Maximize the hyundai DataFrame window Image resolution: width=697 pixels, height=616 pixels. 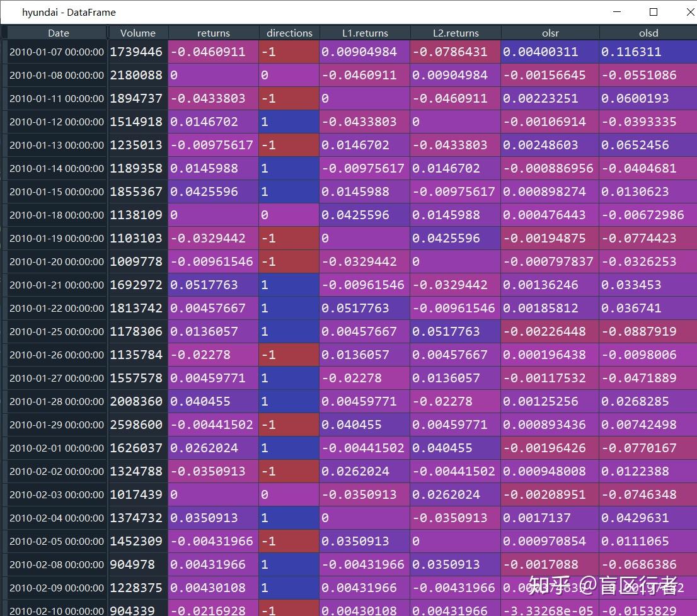click(654, 12)
